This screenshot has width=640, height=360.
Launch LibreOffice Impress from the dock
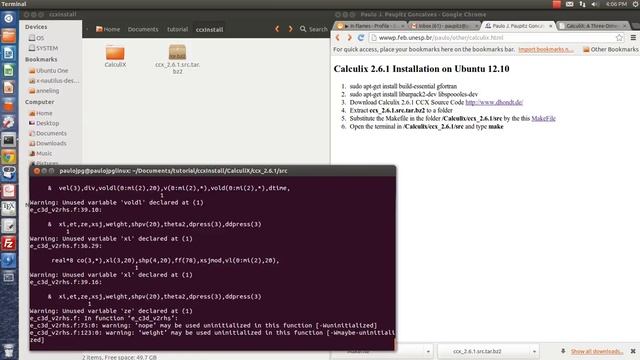tap(9, 87)
